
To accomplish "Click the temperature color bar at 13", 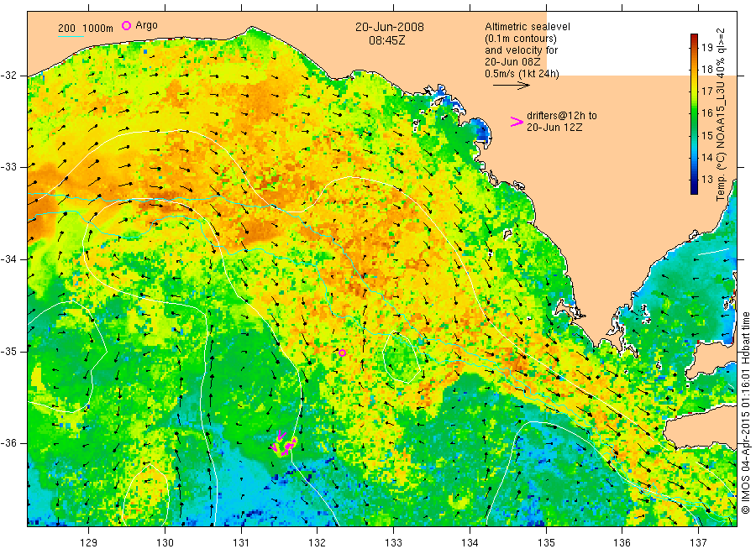I will tap(694, 180).
